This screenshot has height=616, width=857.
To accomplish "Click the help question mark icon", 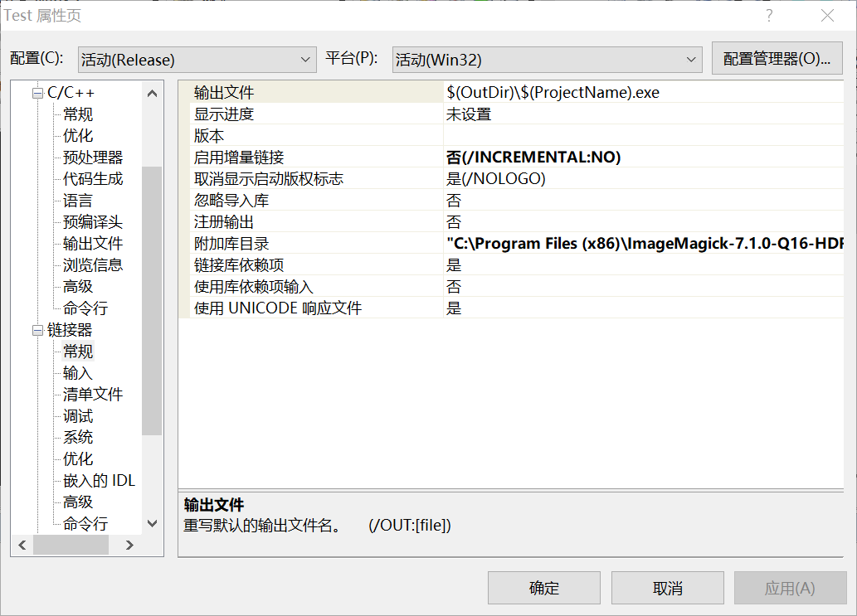I will 769,16.
